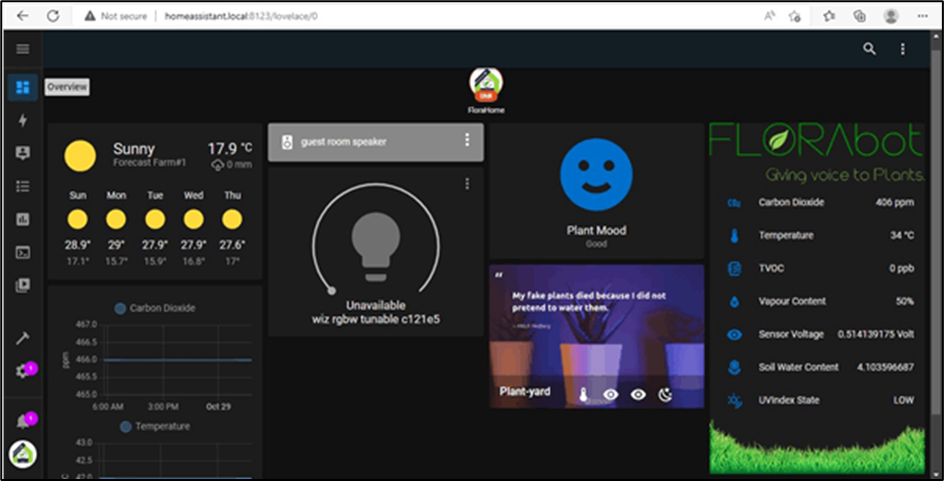The height and width of the screenshot is (481, 944).
Task: Open Developer Tools hammer icon
Action: click(23, 338)
